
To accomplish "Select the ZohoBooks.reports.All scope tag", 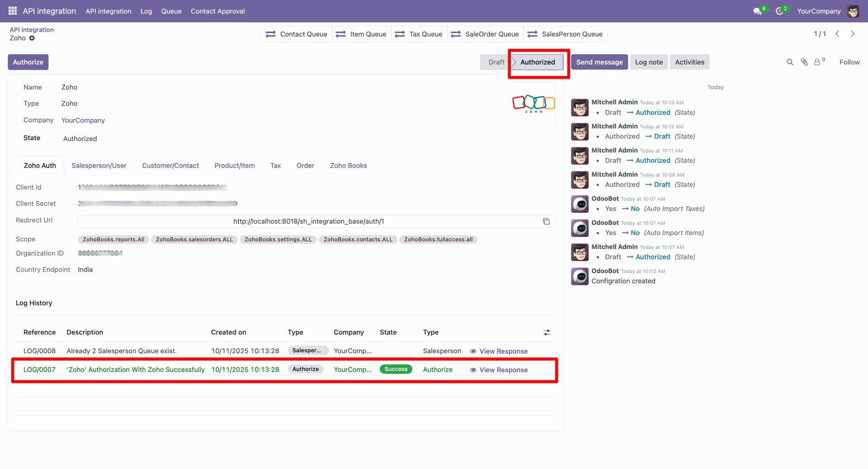I will click(113, 239).
